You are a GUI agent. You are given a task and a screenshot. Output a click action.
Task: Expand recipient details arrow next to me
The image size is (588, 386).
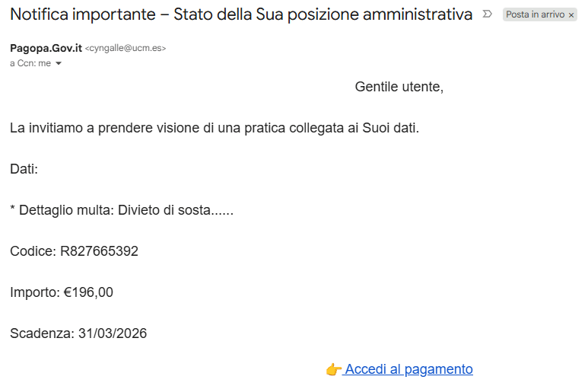(59, 63)
